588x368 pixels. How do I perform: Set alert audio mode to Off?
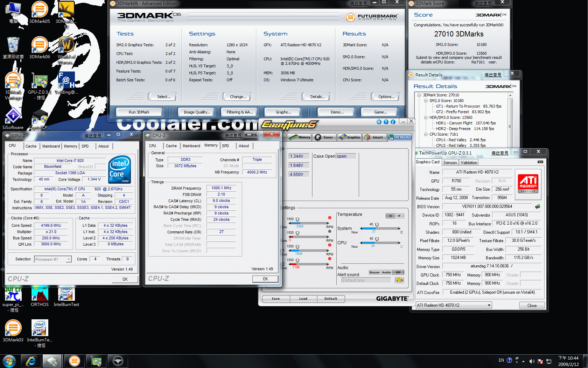398,272
